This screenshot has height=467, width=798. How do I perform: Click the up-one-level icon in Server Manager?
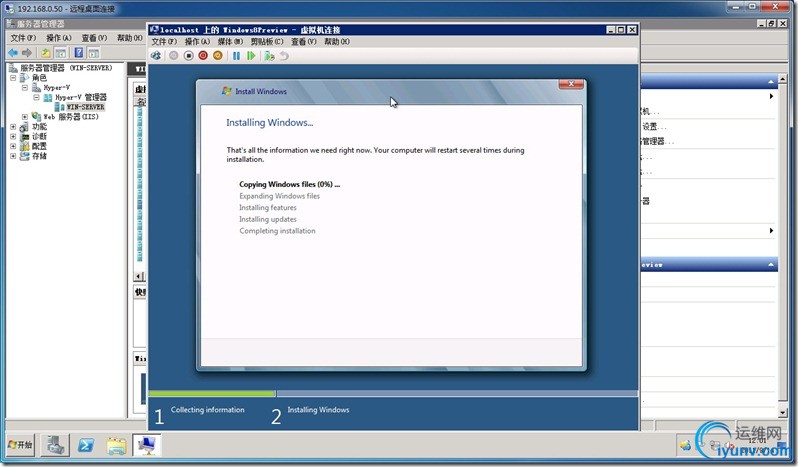(x=46, y=52)
